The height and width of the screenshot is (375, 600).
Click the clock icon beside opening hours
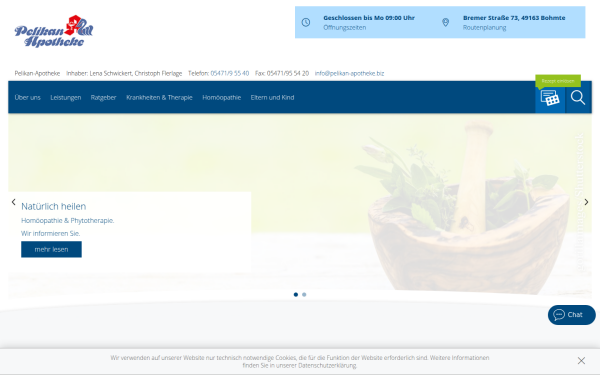[x=306, y=22]
